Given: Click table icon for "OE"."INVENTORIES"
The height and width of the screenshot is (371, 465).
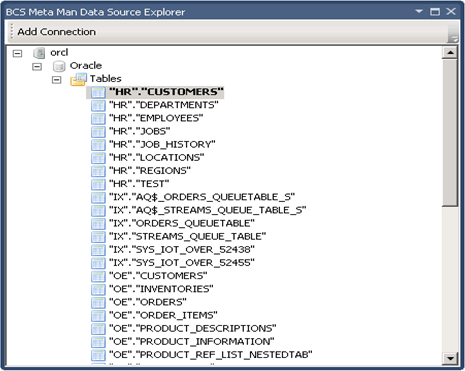Looking at the screenshot, I should point(98,289).
